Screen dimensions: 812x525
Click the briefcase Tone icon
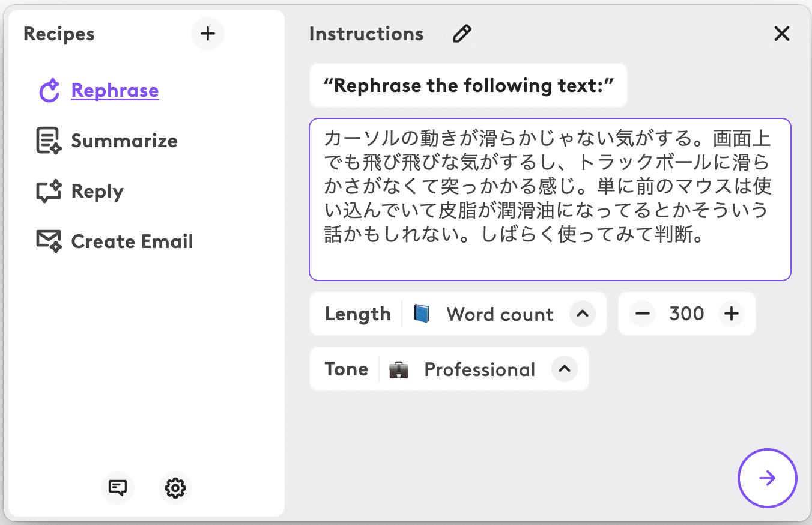point(399,369)
